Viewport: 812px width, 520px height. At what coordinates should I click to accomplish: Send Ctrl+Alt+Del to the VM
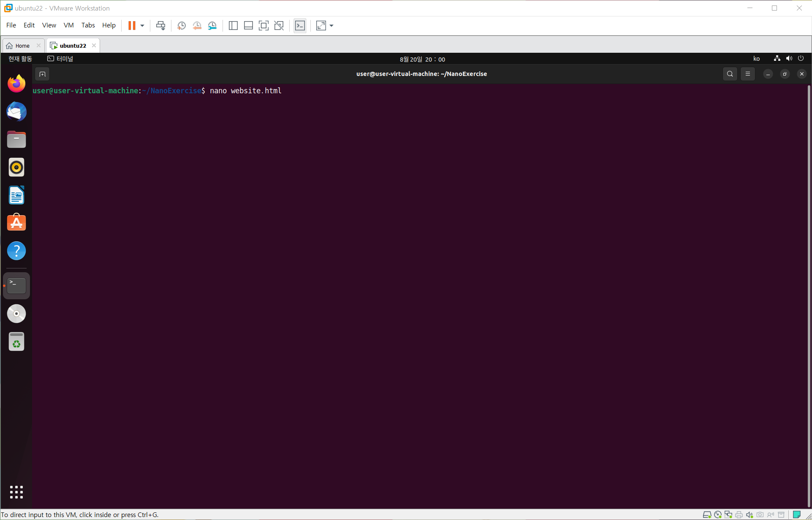[x=160, y=26]
